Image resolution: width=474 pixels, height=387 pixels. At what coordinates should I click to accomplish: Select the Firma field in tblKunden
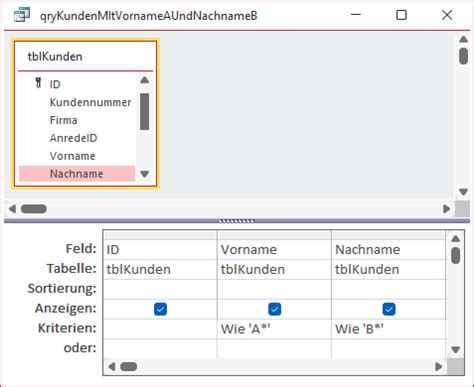pos(63,120)
